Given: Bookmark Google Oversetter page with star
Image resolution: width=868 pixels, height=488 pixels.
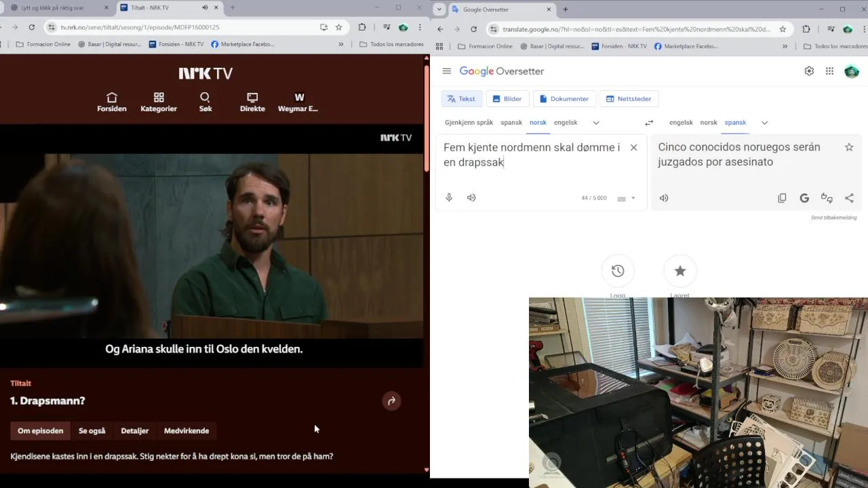Looking at the screenshot, I should tap(783, 29).
